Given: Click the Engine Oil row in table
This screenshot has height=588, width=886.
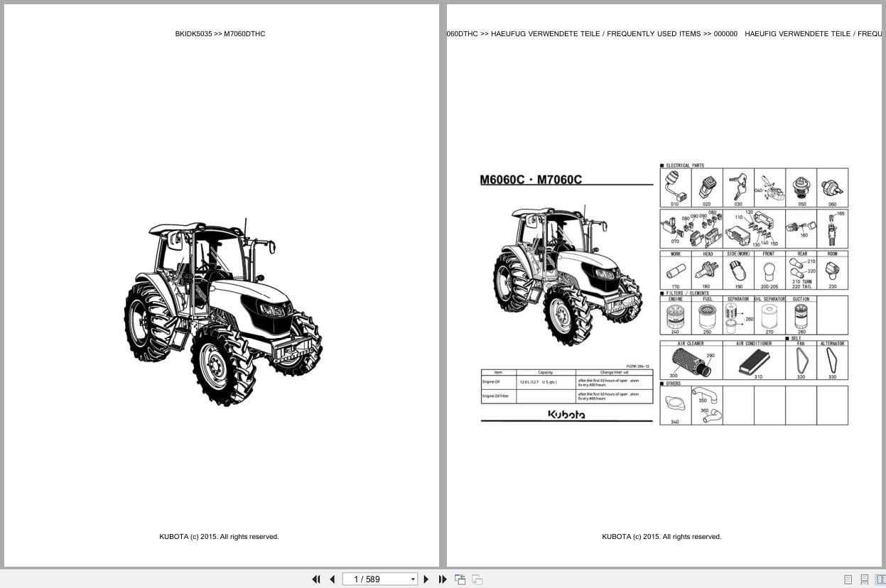Looking at the screenshot, I should tap(566, 382).
